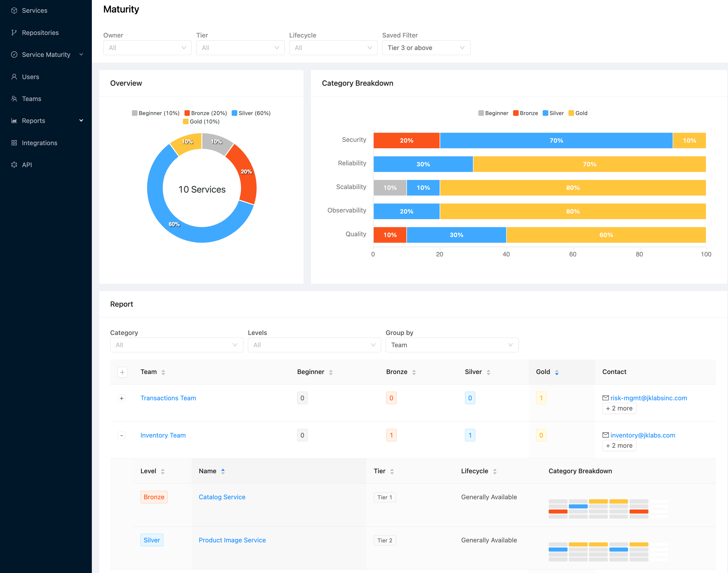This screenshot has height=573, width=728.
Task: Click the Service Maturity checkmark icon
Action: (14, 54)
